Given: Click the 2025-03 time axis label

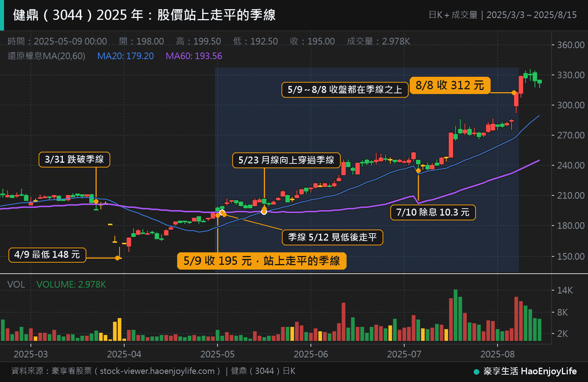Looking at the screenshot, I should 31,354.
